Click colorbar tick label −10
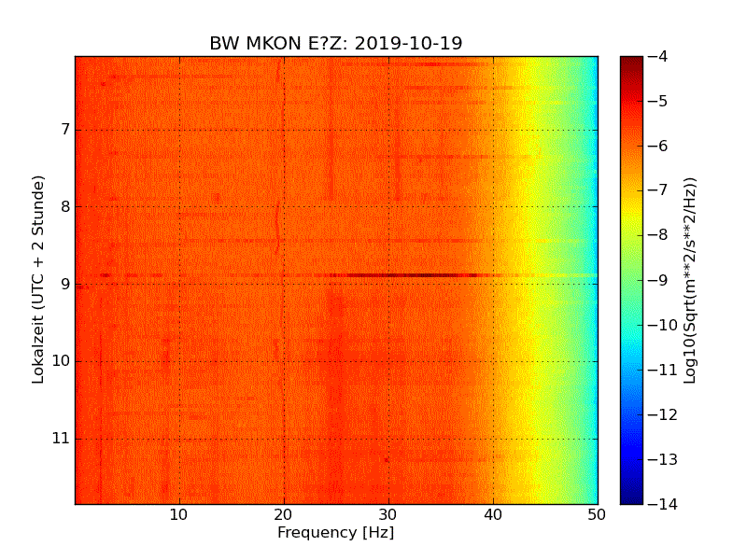The height and width of the screenshot is (560, 747). tap(663, 325)
